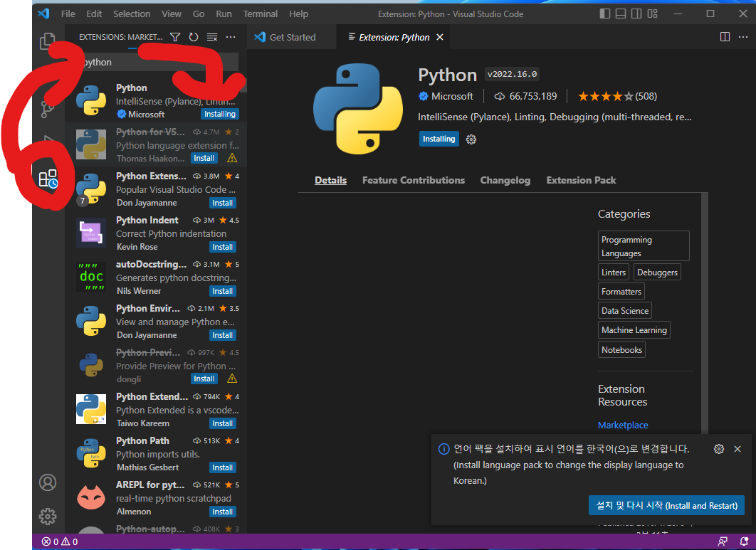
Task: Select the Formatters category tag
Action: (x=621, y=292)
